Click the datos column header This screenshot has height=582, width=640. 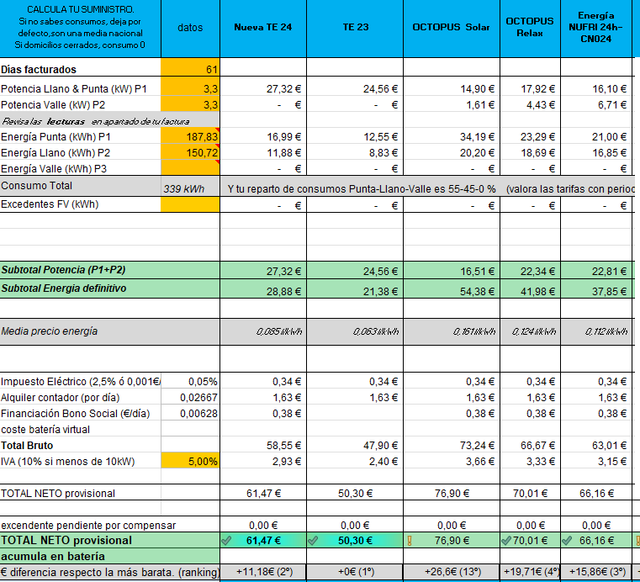(190, 27)
